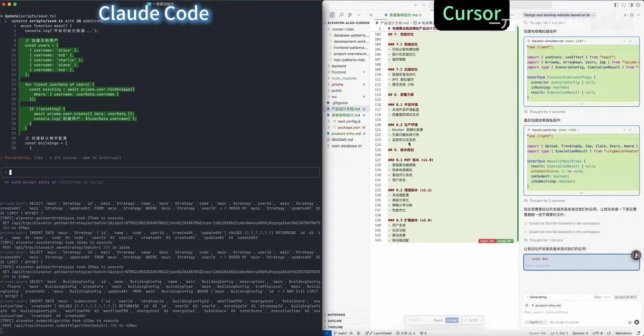Click the Accept button in the diff controls
The image size is (644, 336).
pos(451,320)
